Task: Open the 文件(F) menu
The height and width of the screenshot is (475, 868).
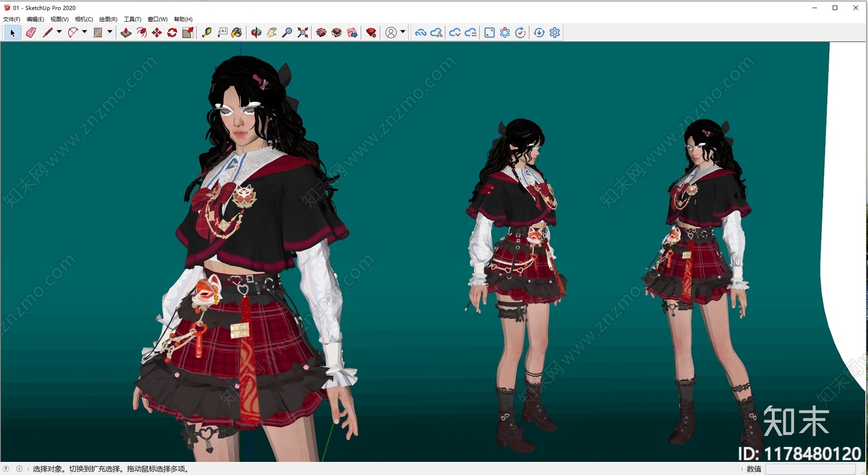Action: coord(11,19)
